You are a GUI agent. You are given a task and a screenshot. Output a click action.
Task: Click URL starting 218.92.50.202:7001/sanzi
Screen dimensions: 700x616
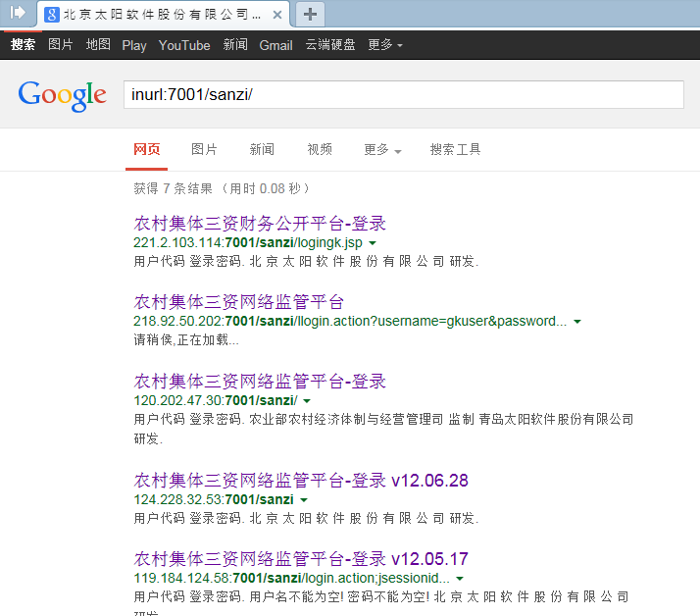[x=350, y=321]
